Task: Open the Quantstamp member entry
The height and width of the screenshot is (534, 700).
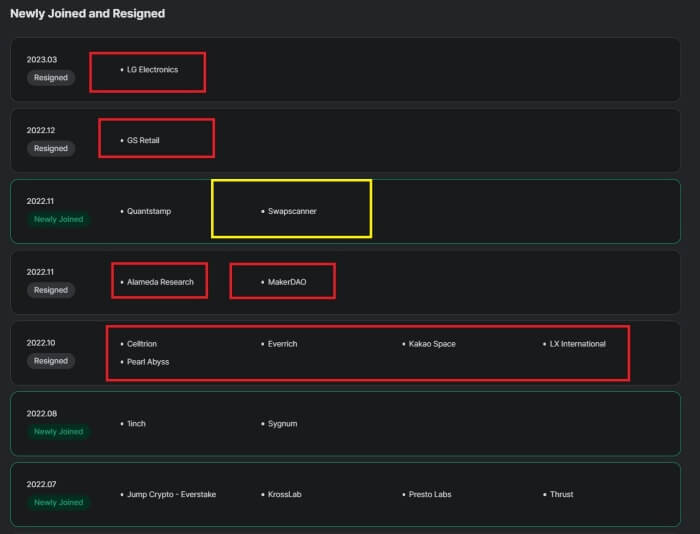Action: click(x=149, y=211)
